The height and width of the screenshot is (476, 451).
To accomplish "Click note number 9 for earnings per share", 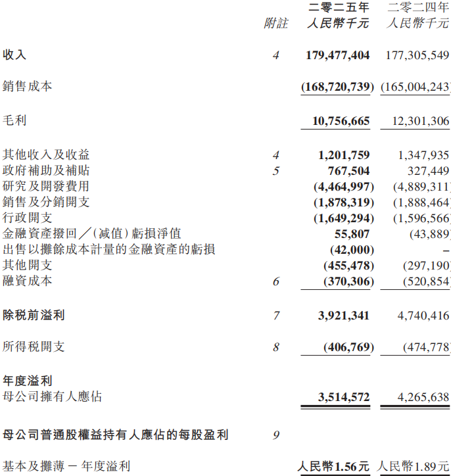I will point(276,435).
